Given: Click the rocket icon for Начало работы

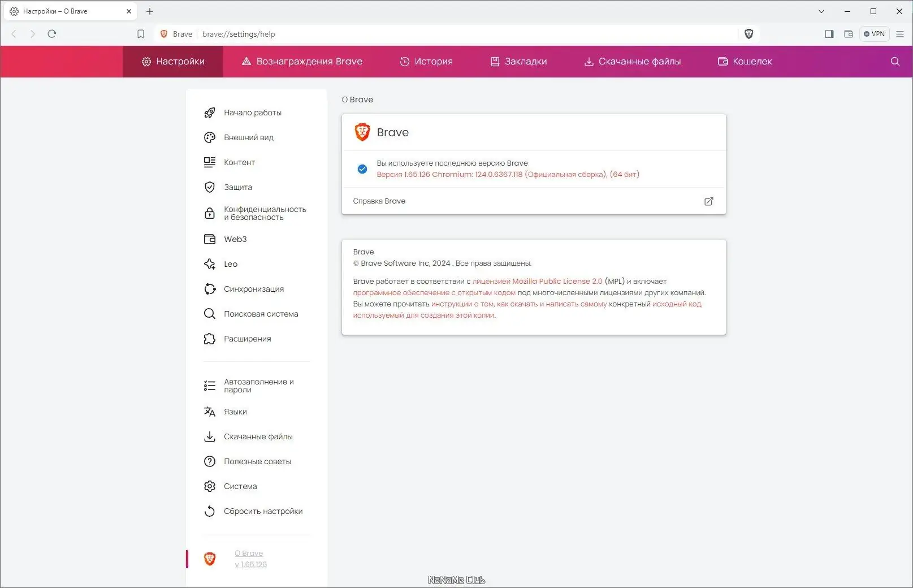Looking at the screenshot, I should (210, 113).
